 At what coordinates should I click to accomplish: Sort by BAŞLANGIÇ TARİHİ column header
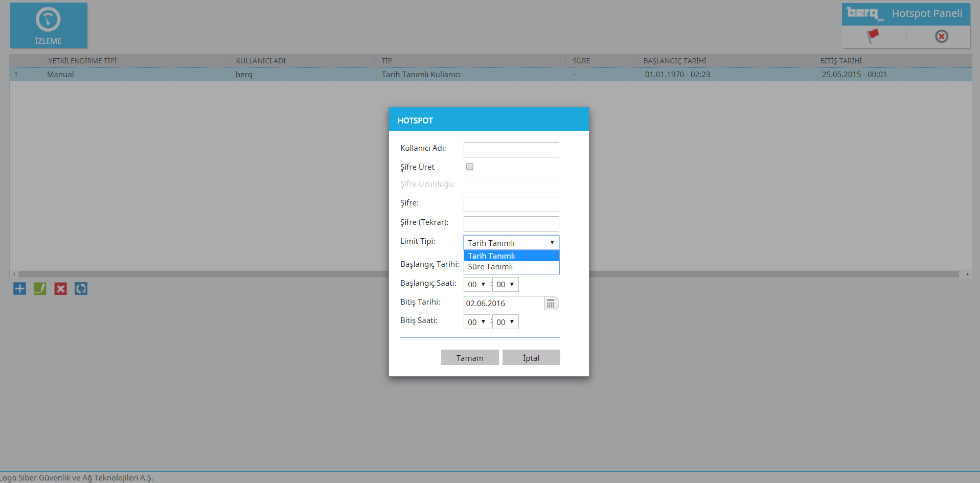click(x=675, y=61)
